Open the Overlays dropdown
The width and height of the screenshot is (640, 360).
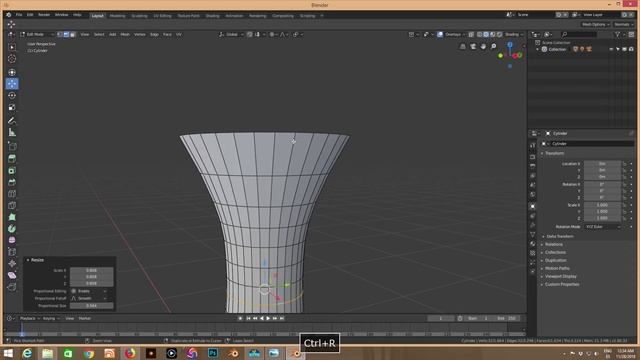tap(455, 35)
